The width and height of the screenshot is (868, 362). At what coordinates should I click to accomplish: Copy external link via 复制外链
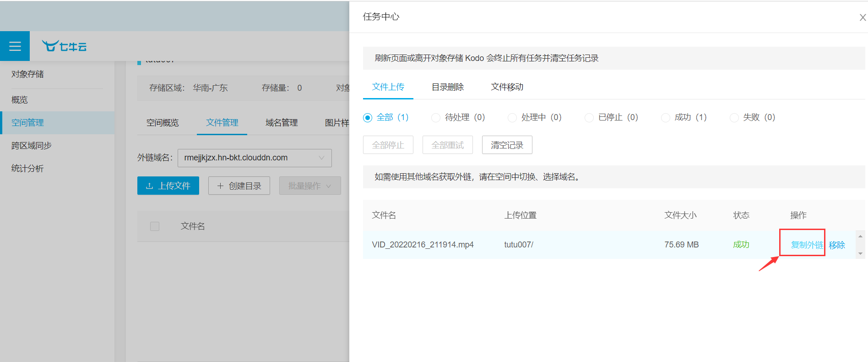click(x=807, y=245)
